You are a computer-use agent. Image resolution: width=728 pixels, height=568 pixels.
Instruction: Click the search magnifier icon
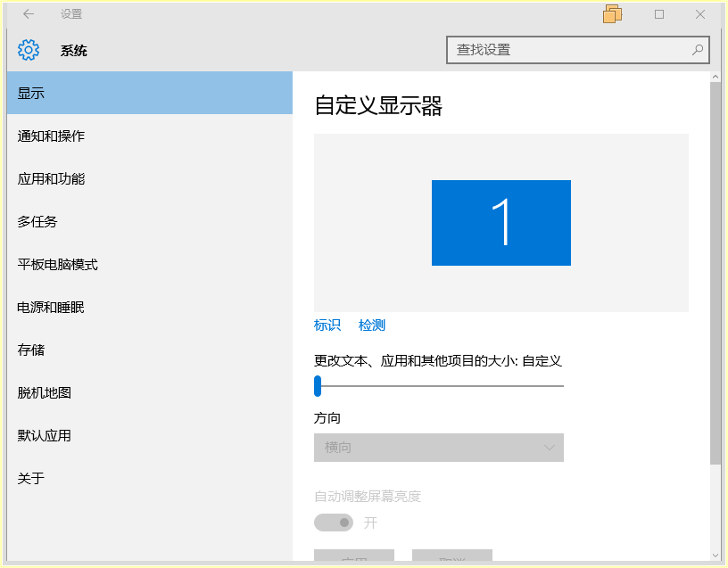point(698,50)
